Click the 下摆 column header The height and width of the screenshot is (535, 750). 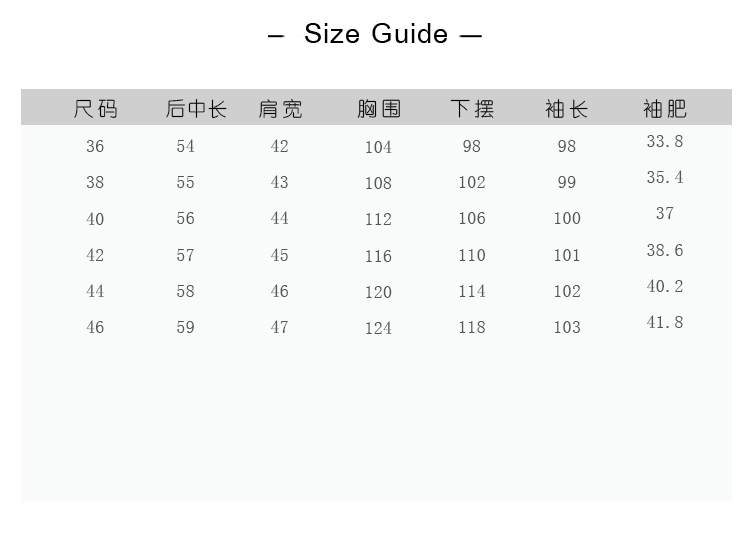(x=472, y=108)
